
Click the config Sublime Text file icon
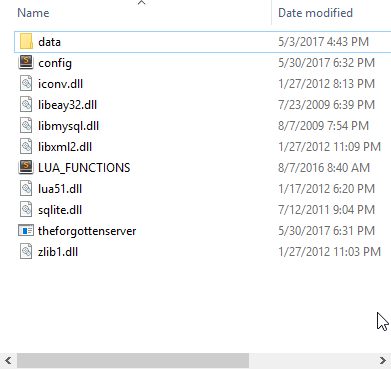[26, 63]
